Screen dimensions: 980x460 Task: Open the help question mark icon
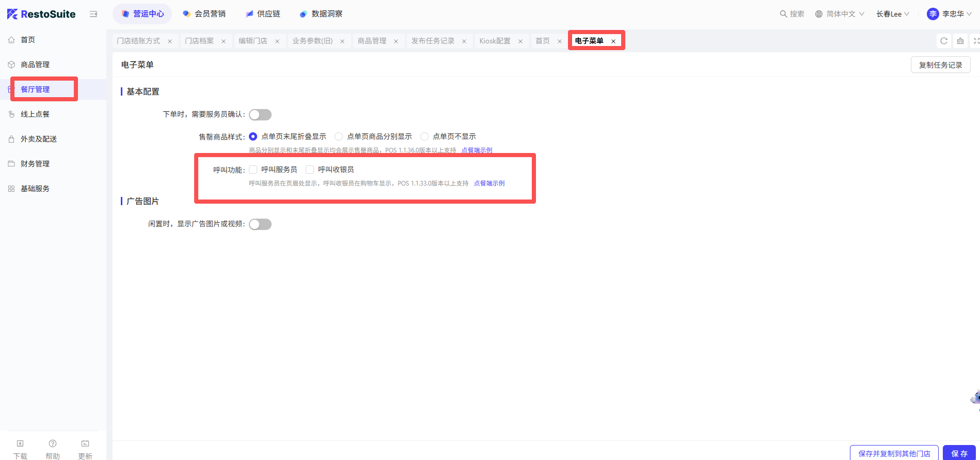pyautogui.click(x=53, y=444)
